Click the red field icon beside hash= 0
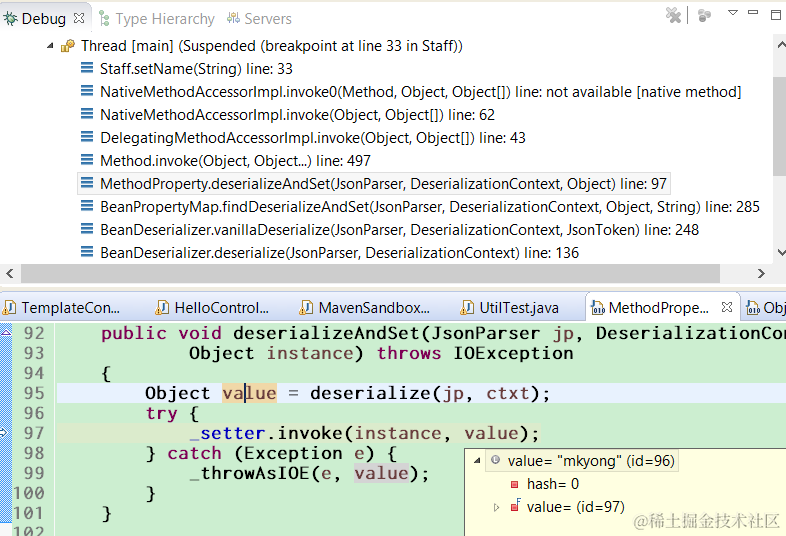Image resolution: width=786 pixels, height=536 pixels. [x=514, y=484]
